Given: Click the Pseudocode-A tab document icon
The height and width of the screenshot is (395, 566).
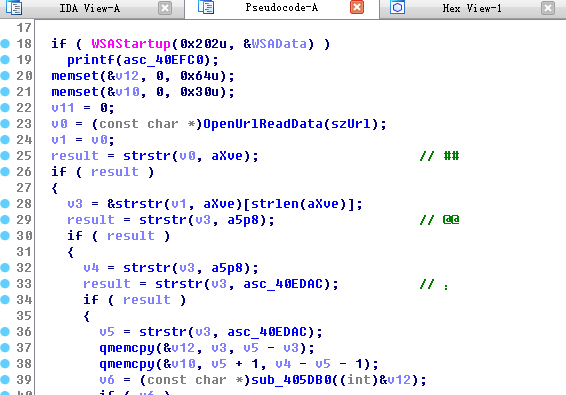Looking at the screenshot, I should click(x=206, y=7).
